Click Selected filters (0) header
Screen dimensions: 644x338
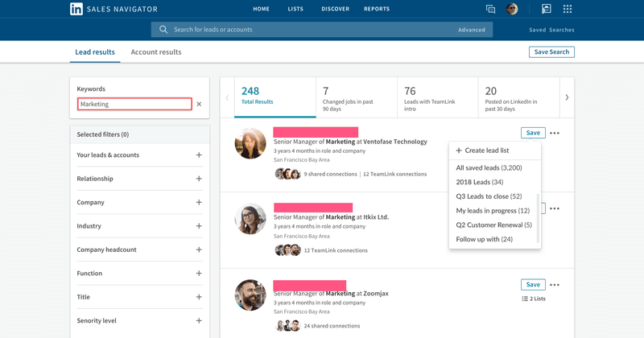(x=139, y=134)
